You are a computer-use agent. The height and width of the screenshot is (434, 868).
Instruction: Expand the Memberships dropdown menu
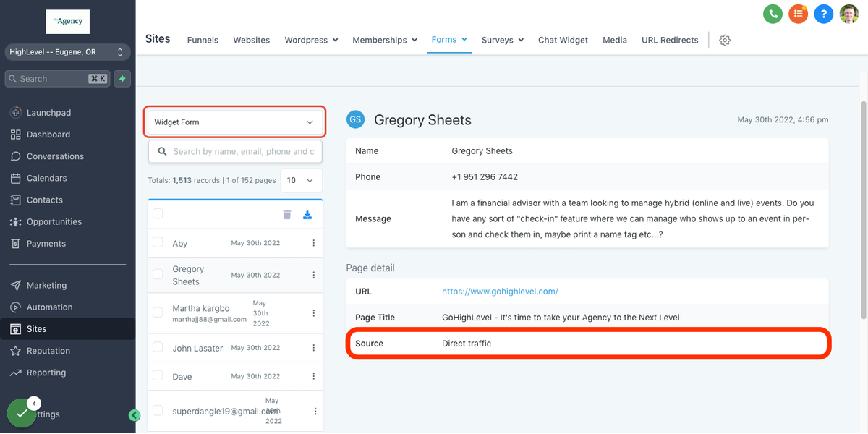point(385,41)
